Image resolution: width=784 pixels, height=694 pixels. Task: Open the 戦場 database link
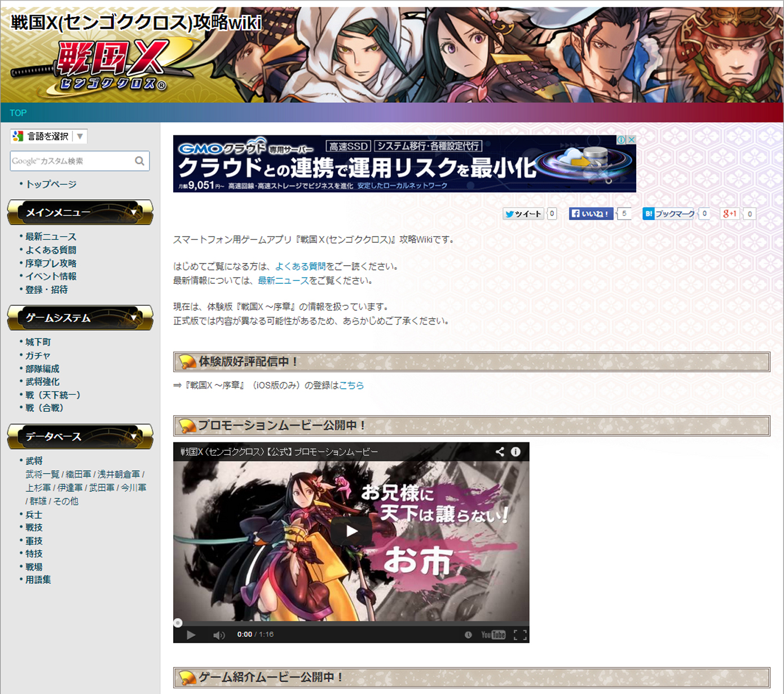[x=34, y=567]
